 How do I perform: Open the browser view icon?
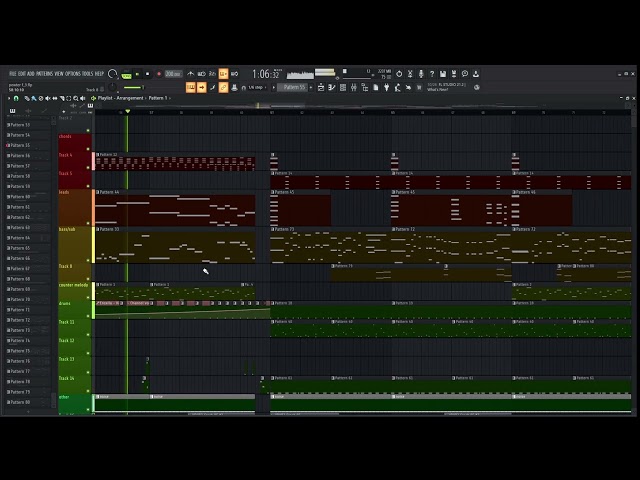click(x=364, y=87)
